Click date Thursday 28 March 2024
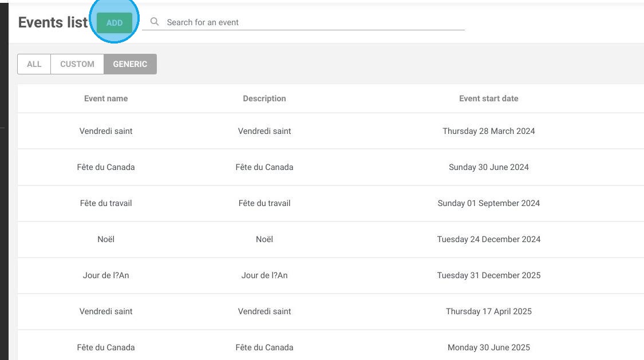Screen dimensions: 644x360 click(x=489, y=131)
